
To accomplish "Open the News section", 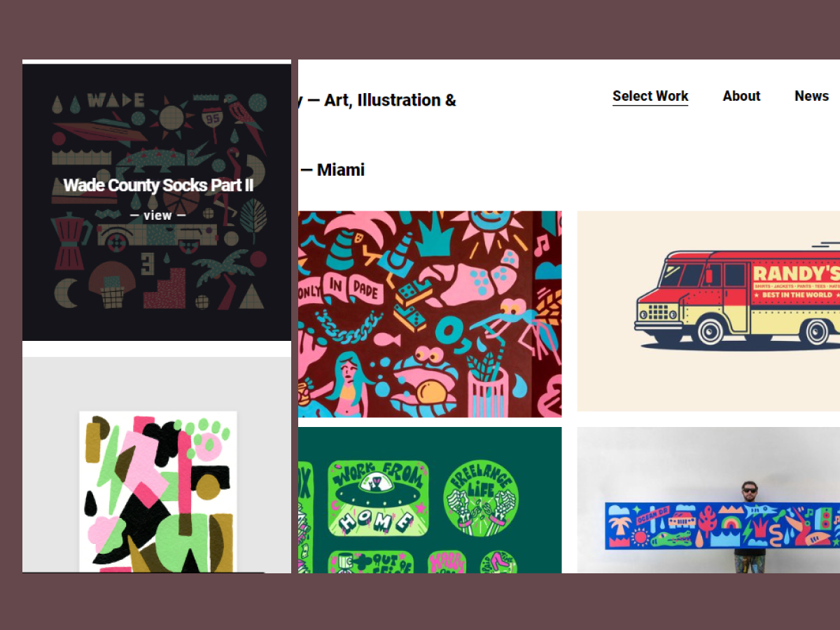I will coord(811,96).
